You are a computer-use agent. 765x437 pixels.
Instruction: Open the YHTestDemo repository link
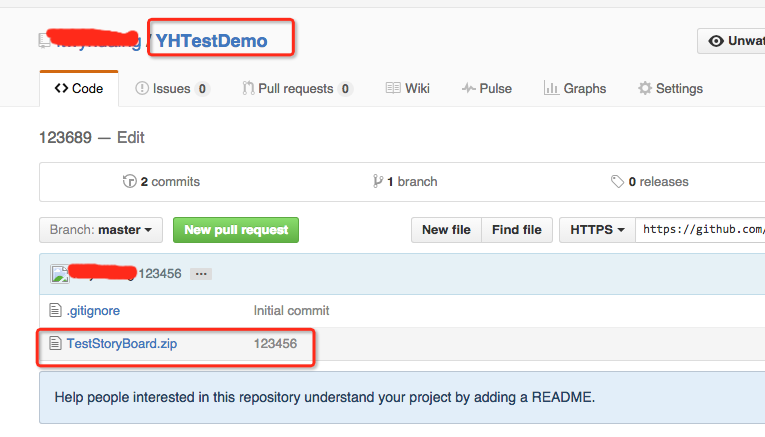point(211,40)
